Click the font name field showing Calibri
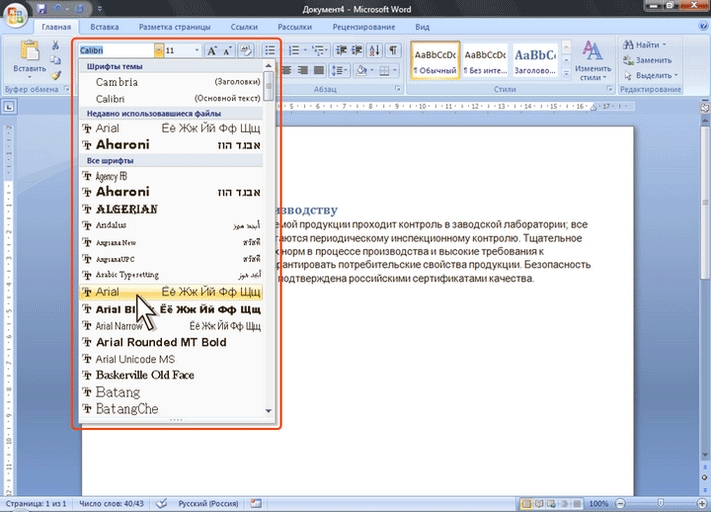 coord(117,50)
